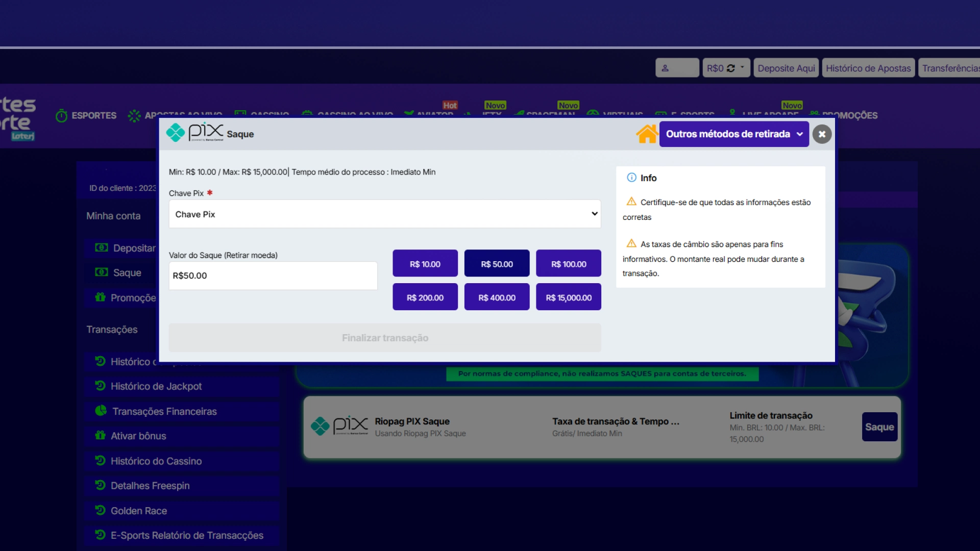Click Riopag PIX Saque title text
The width and height of the screenshot is (980, 551).
pos(412,421)
